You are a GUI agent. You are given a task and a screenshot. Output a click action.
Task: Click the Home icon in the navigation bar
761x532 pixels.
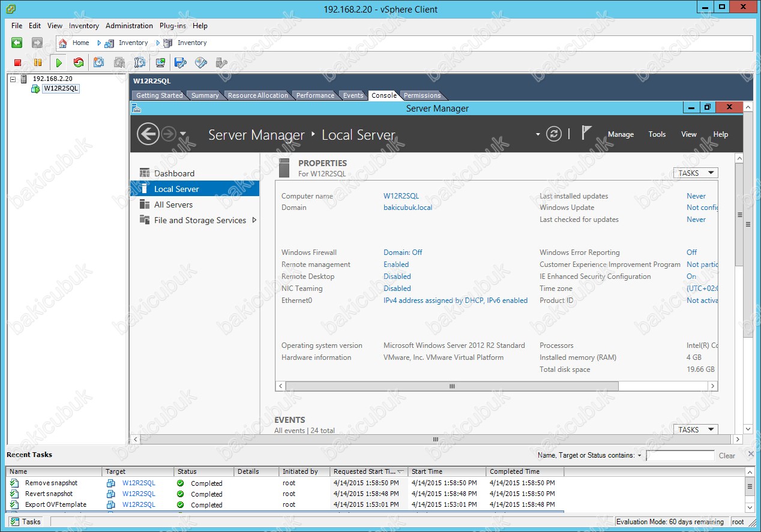tap(63, 43)
